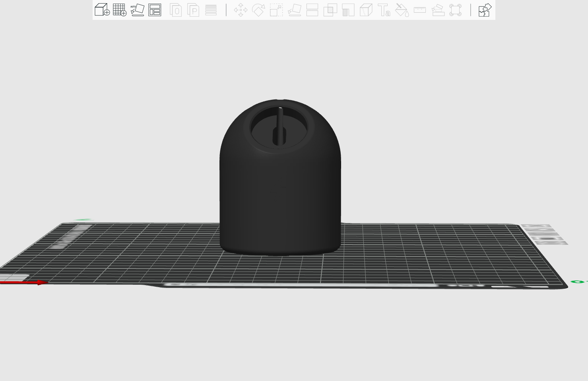
Task: Select the Text embossing tool
Action: (x=384, y=11)
